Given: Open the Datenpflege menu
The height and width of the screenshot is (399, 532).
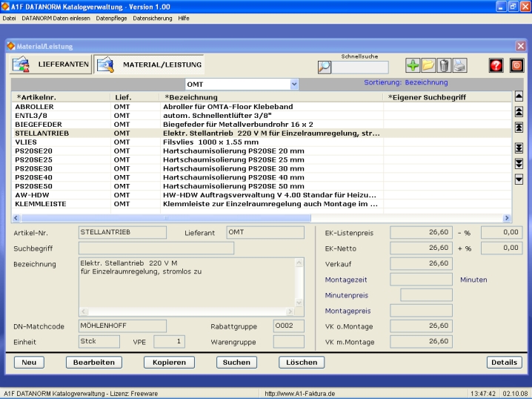Looking at the screenshot, I should click(x=113, y=18).
